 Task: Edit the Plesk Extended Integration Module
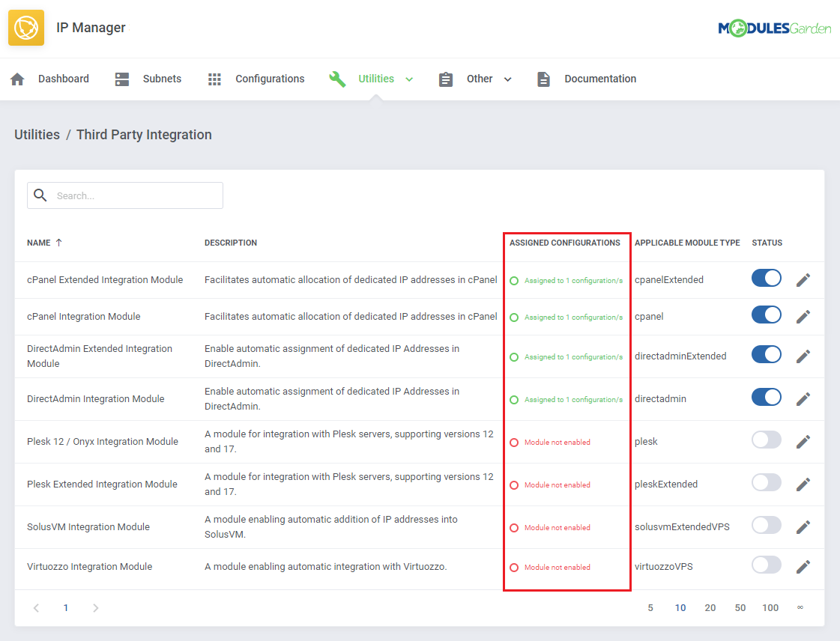coord(803,484)
